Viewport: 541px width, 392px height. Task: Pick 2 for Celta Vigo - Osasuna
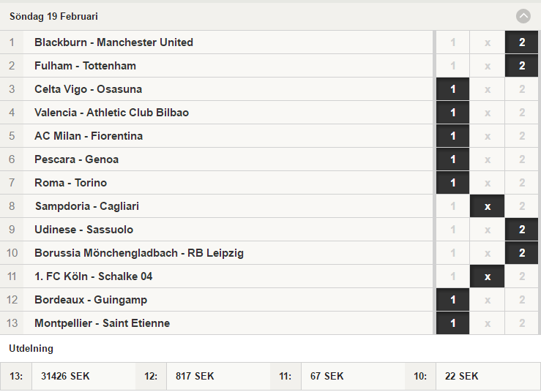pos(522,89)
